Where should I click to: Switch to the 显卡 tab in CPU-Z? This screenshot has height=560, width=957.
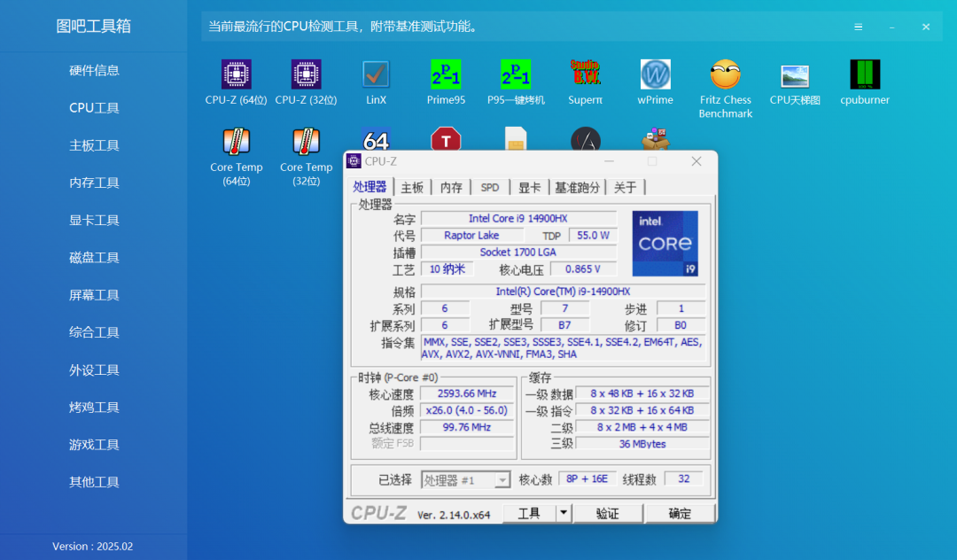tap(529, 187)
